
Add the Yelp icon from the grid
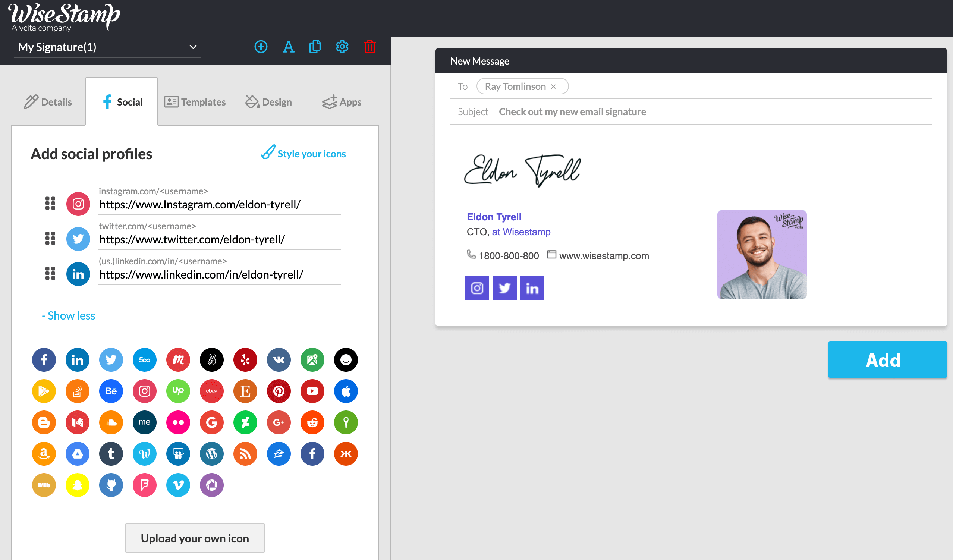coord(245,359)
